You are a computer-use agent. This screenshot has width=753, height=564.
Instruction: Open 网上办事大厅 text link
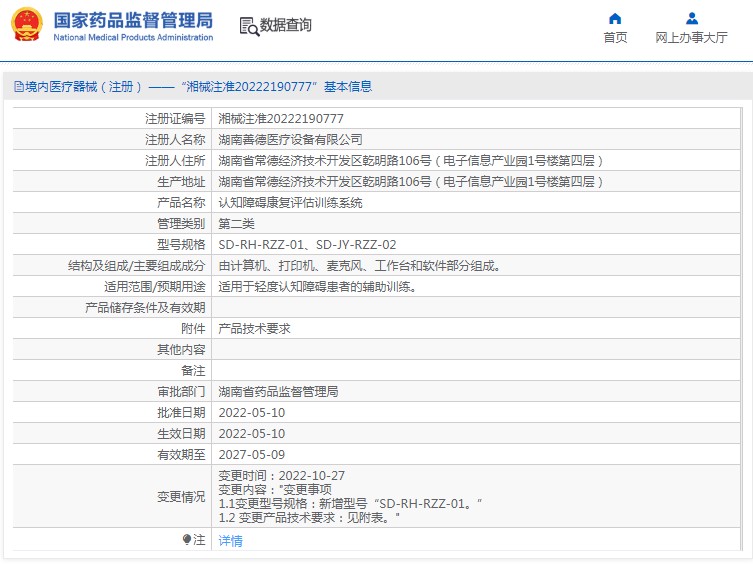pos(692,37)
